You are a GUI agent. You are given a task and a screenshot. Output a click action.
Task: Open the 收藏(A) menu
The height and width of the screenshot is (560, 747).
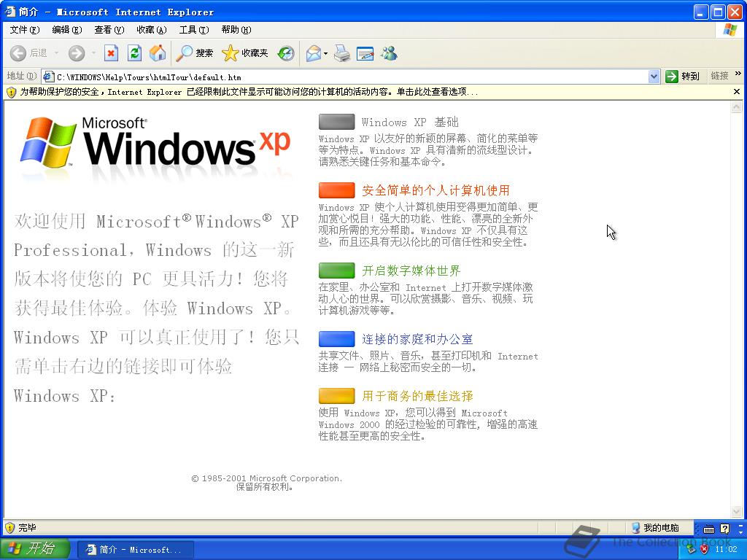(152, 29)
